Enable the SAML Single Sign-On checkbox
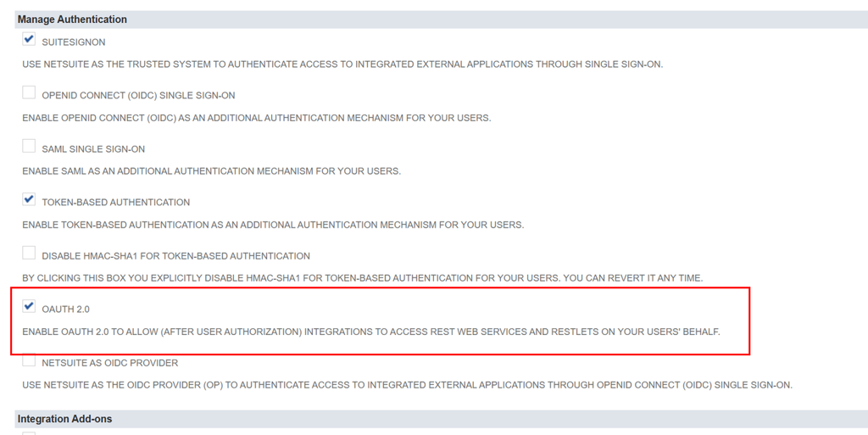This screenshot has height=435, width=868. tap(29, 146)
